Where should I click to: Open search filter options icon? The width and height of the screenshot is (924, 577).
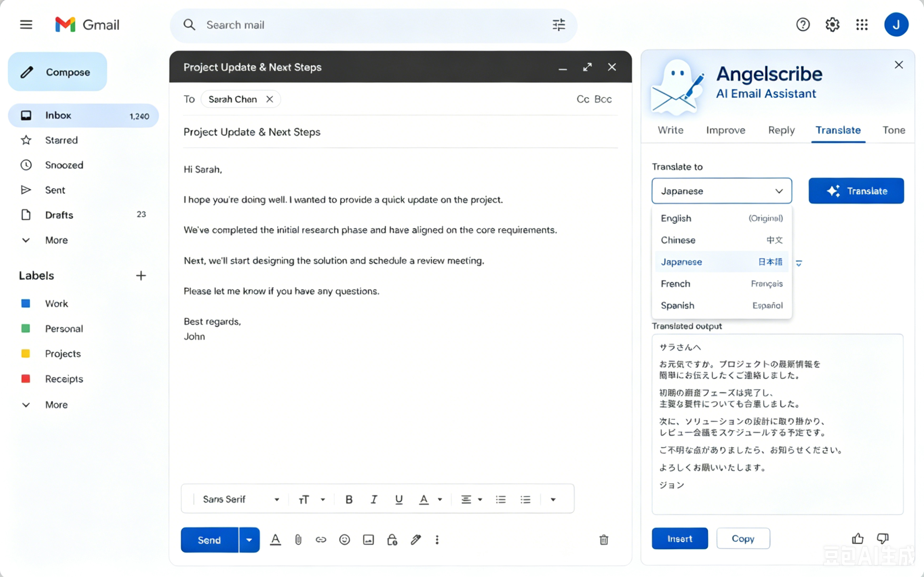(x=559, y=25)
